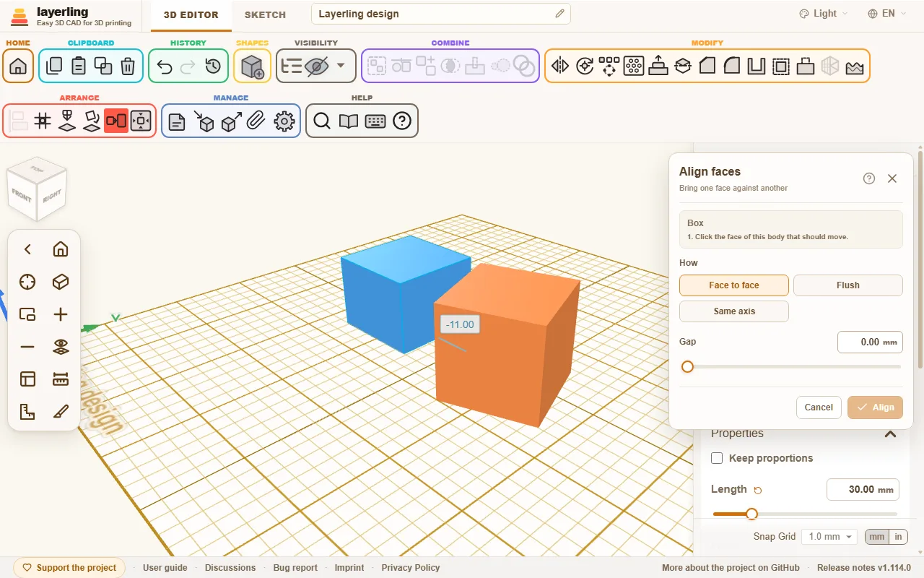Click the Paste clipboard icon
This screenshot has width=924, height=578.
click(79, 66)
